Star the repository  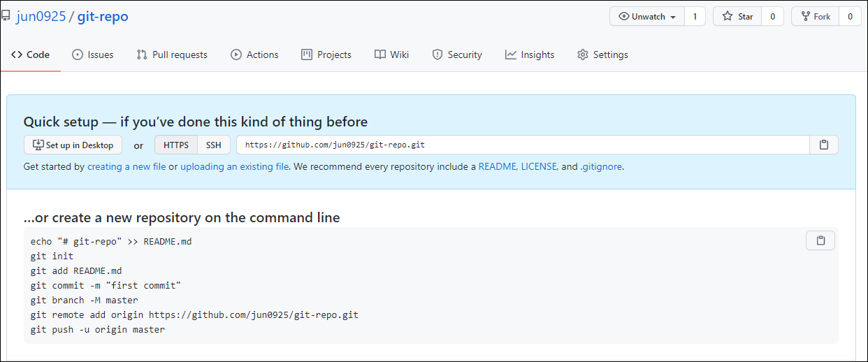pos(737,17)
